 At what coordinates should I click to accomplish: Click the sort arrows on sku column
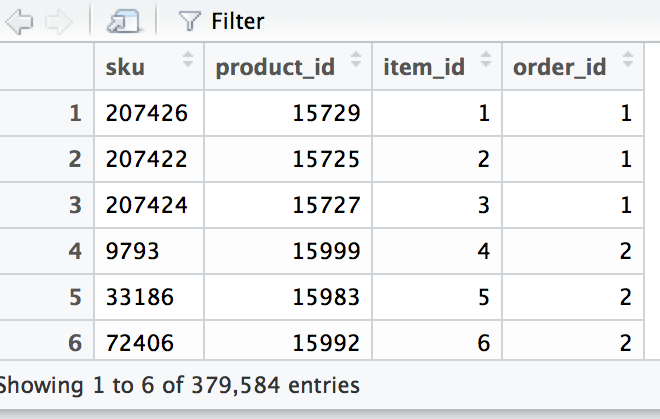188,64
